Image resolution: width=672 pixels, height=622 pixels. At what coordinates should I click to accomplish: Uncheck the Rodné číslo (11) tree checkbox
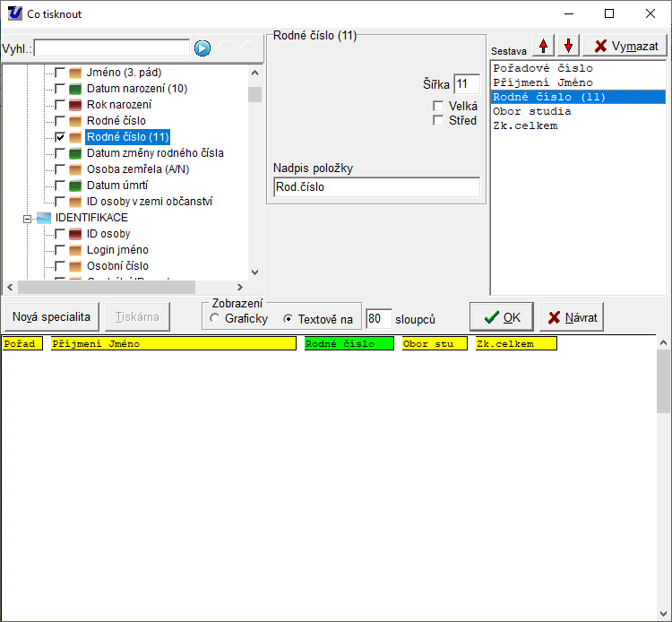60,137
